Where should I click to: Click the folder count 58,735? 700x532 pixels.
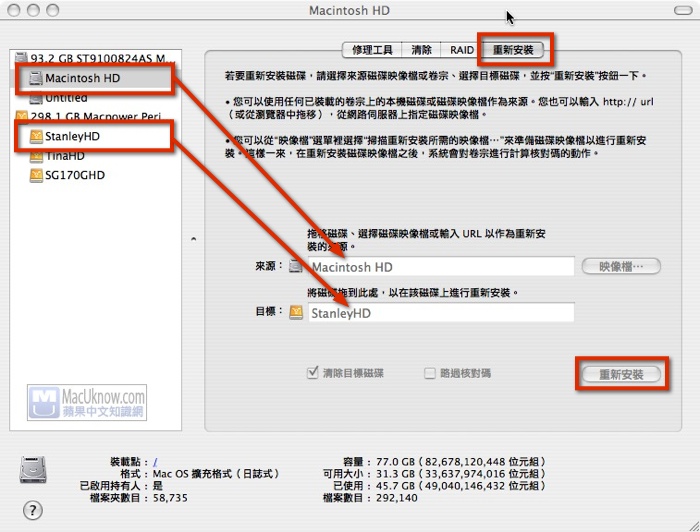click(x=170, y=498)
